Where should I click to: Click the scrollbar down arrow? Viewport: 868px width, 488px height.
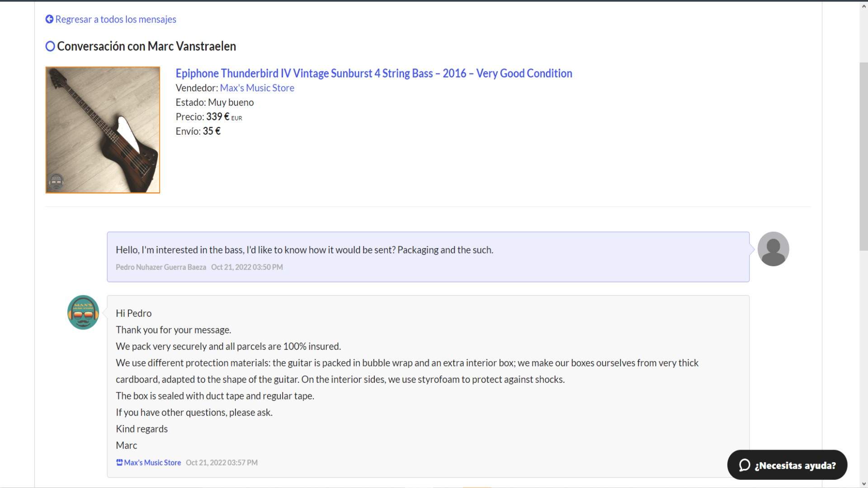point(863,484)
